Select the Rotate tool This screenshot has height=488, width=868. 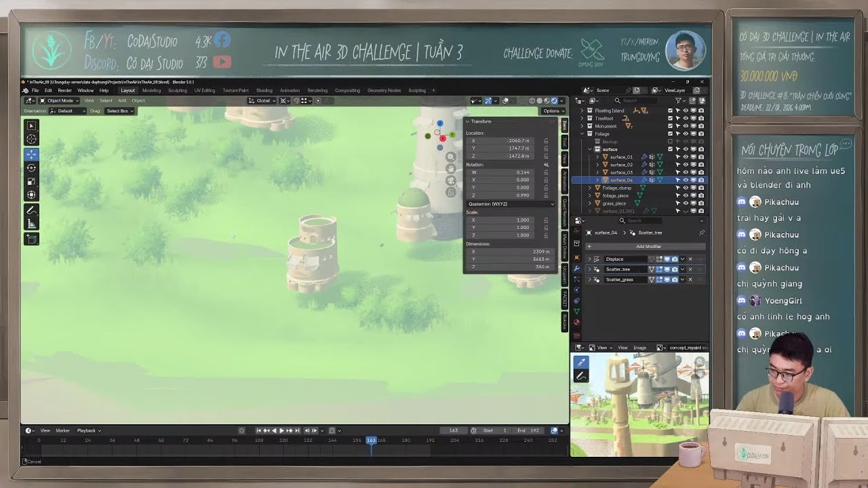(31, 167)
